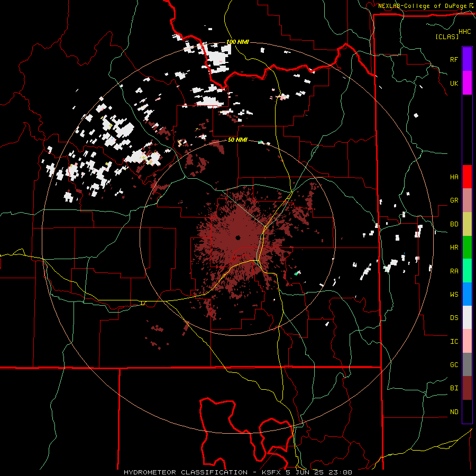Viewport: 476px width, 476px height.
Task: Select the light pink IC legend swatch
Action: click(x=467, y=341)
